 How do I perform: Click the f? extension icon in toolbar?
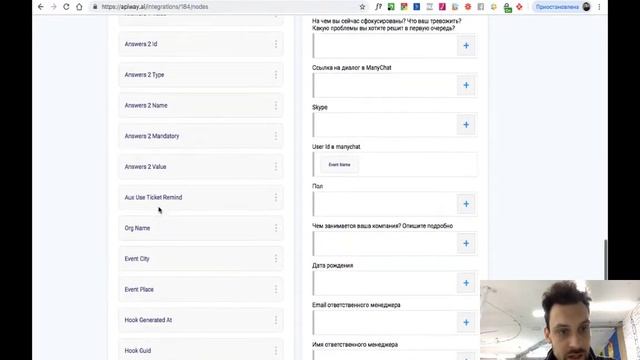pyautogui.click(x=378, y=7)
